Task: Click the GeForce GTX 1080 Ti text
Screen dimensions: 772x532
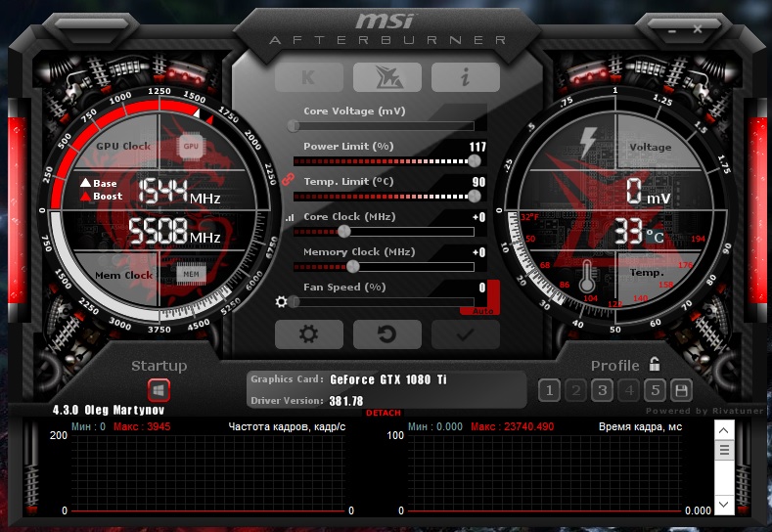Action: 388,379
